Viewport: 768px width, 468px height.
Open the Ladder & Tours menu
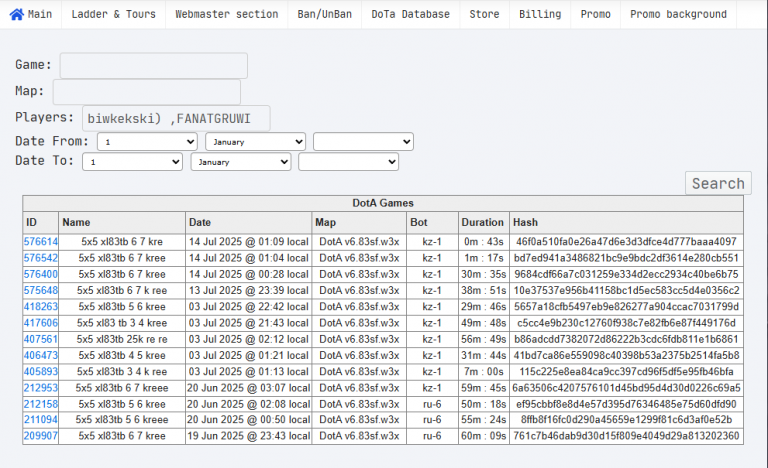coord(114,14)
